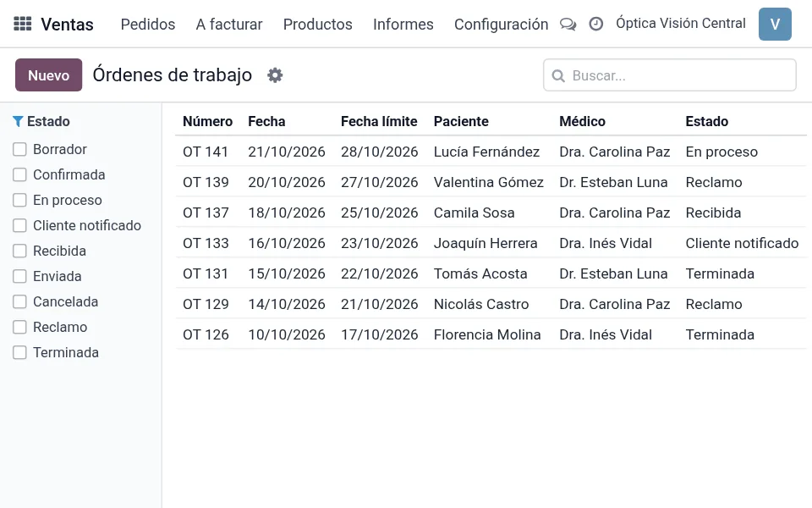812x508 pixels.
Task: Click the Estado filter group heading
Action: (48, 121)
